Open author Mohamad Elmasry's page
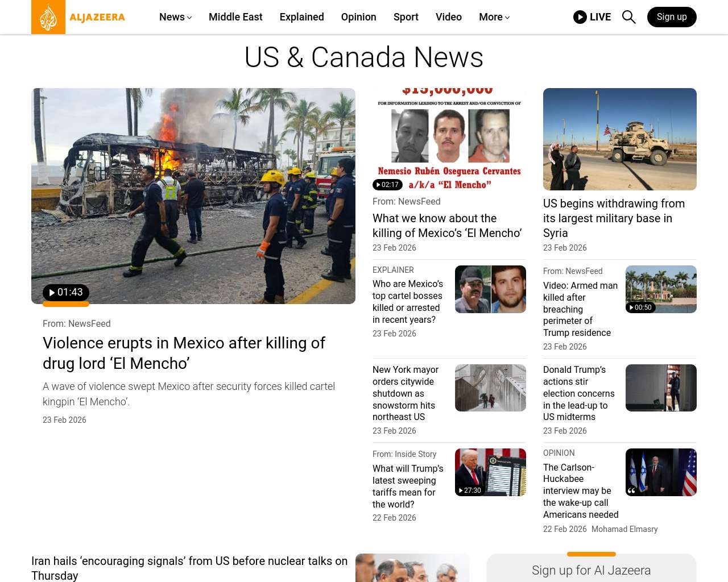 [624, 529]
